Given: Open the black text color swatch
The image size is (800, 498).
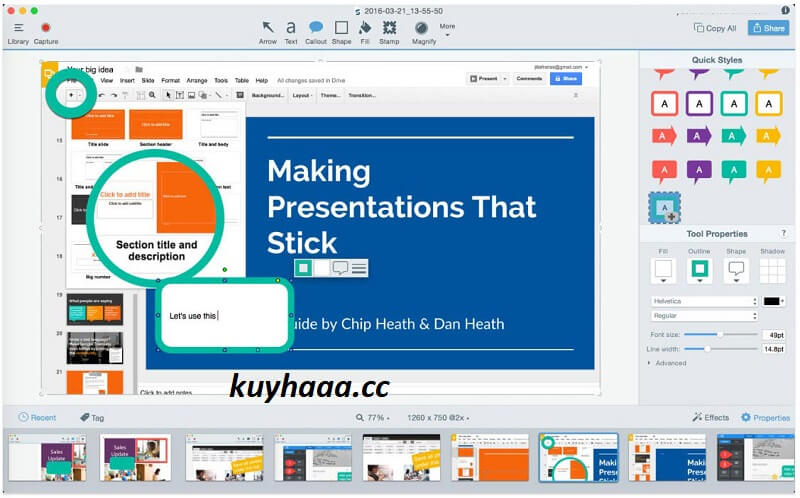Looking at the screenshot, I should 773,301.
